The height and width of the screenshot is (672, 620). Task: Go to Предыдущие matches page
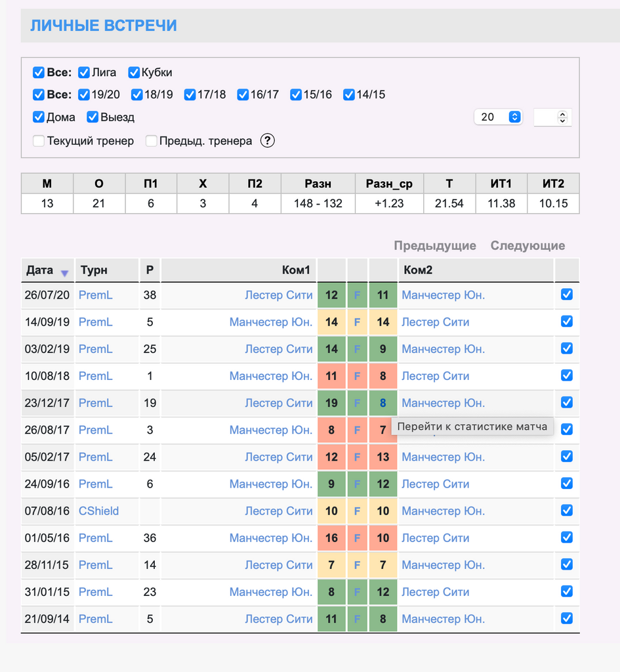435,245
